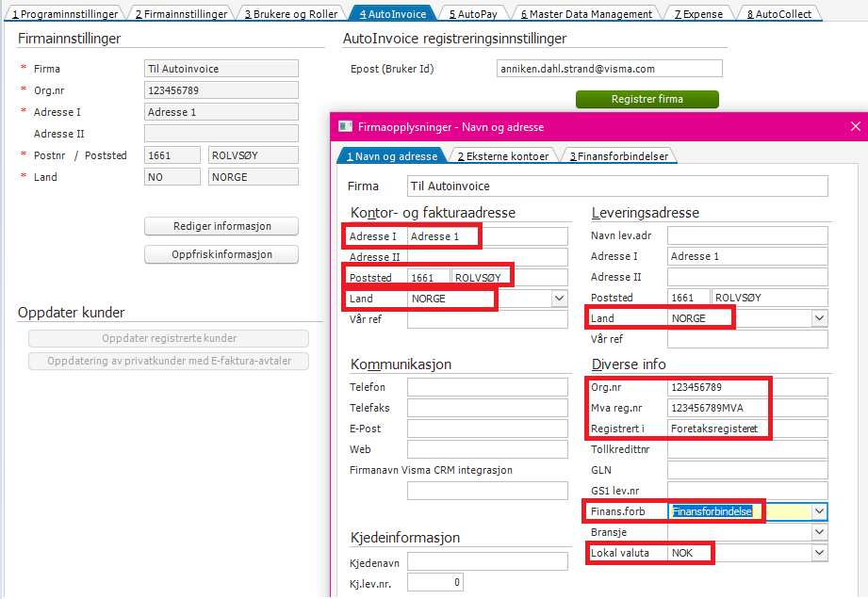Viewport: 868px width, 599px height.
Task: Click the Oppfriskinformasjon button
Action: 221,253
